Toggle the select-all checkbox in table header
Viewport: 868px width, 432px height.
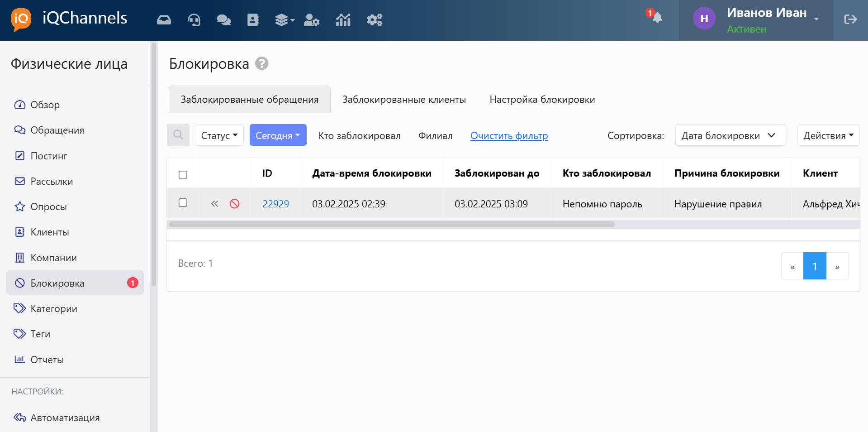(x=183, y=175)
